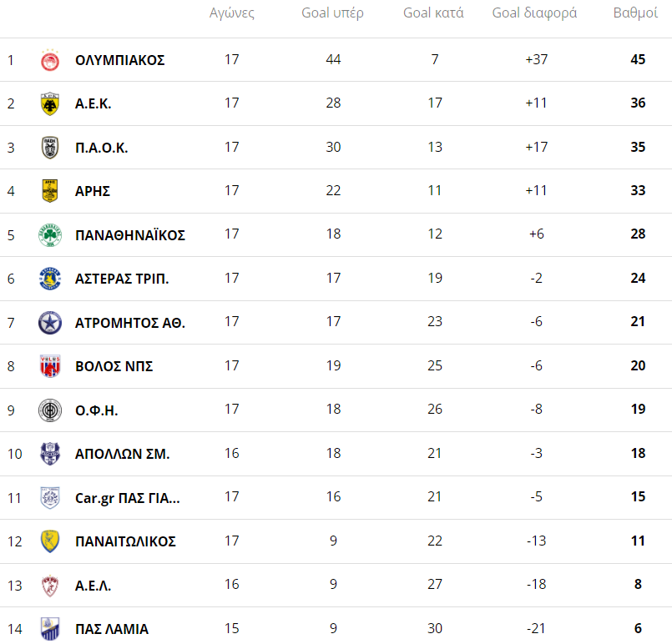Click the PAS Lamia club logo

pyautogui.click(x=50, y=628)
